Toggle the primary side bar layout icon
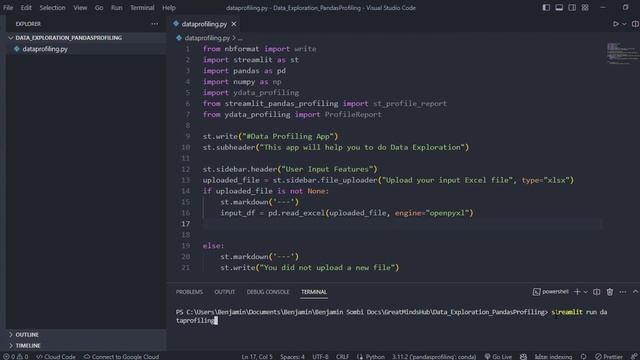Screen dimensions: 640x360 (546, 7)
